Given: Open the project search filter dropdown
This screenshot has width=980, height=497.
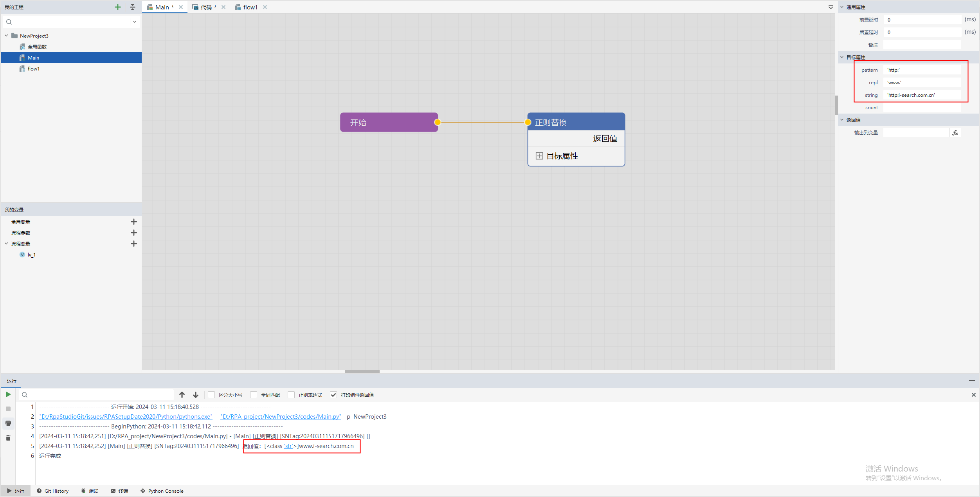Looking at the screenshot, I should point(135,22).
